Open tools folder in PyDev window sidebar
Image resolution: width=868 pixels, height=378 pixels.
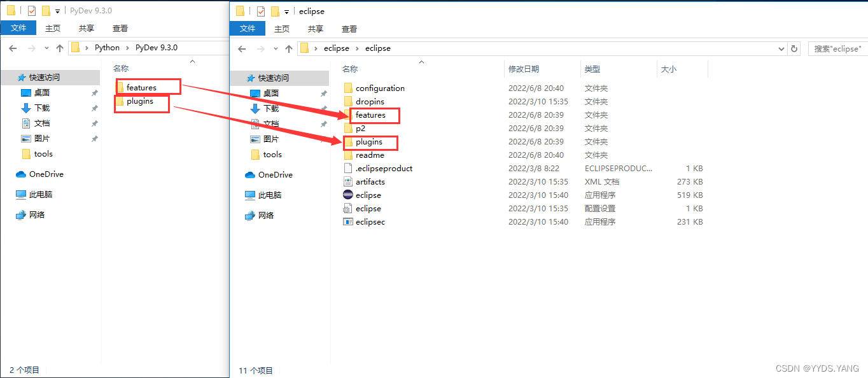click(43, 153)
